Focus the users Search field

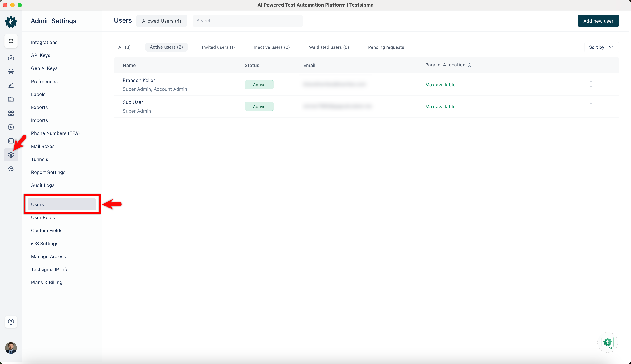[x=248, y=21]
